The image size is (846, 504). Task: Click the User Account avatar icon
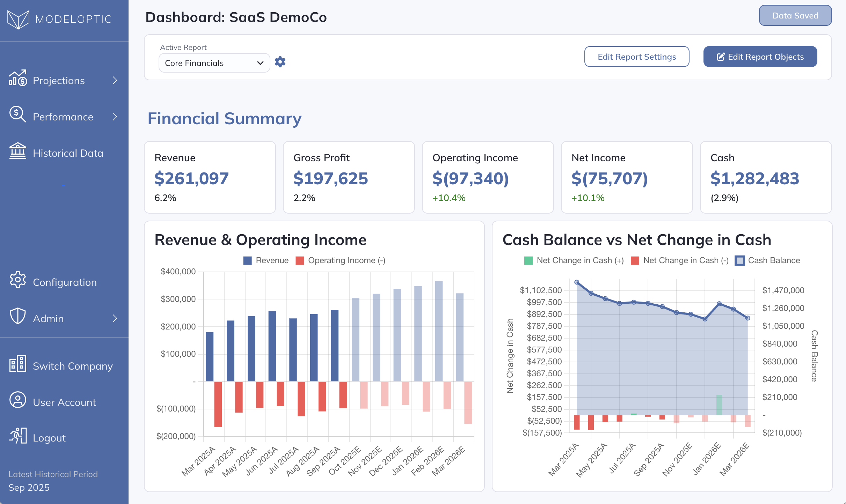click(x=17, y=400)
